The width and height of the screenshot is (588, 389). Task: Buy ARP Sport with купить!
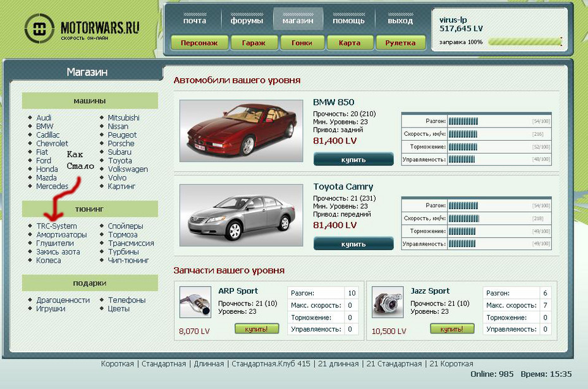[x=257, y=329]
